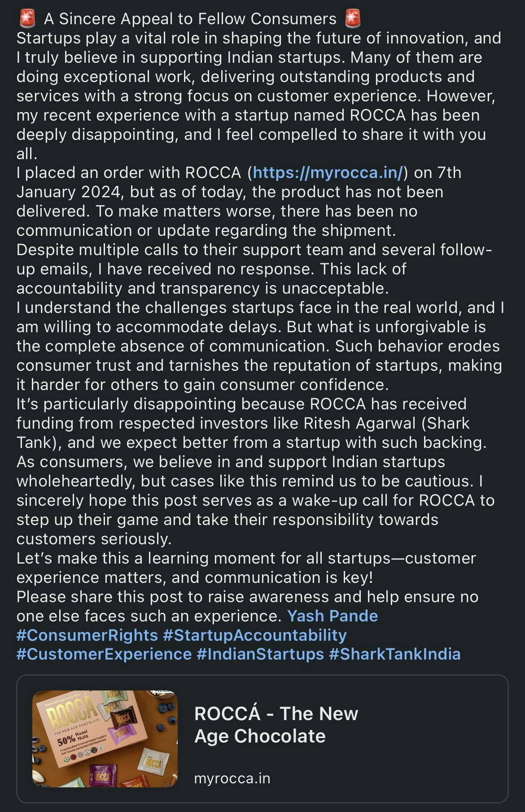Click the siren emoji after 'Consumers'
Viewport: 525px width, 812px height.
(x=353, y=19)
